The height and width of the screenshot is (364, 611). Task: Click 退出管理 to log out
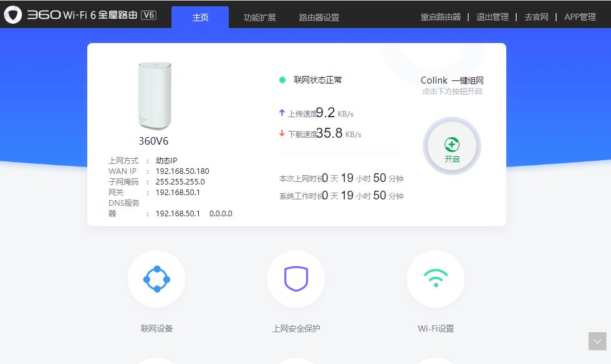(493, 16)
